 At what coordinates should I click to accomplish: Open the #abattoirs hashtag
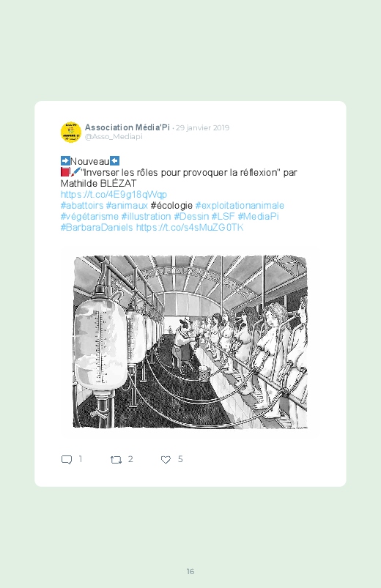pos(82,206)
